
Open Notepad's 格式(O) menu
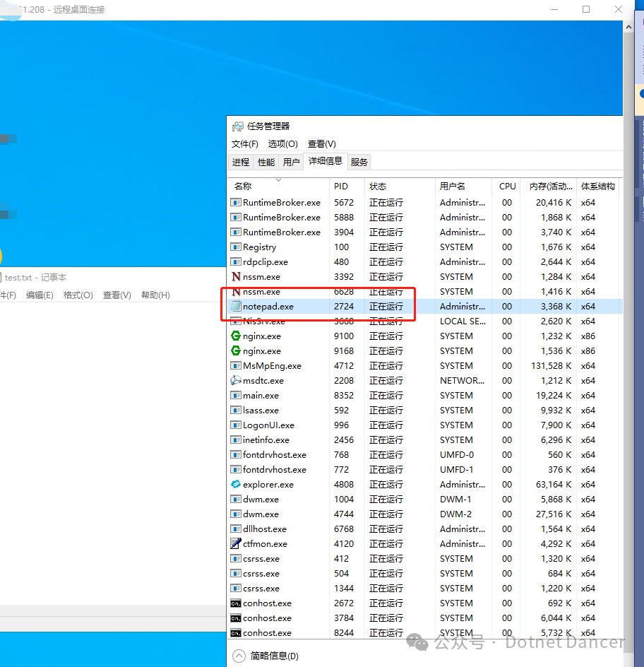coord(78,295)
